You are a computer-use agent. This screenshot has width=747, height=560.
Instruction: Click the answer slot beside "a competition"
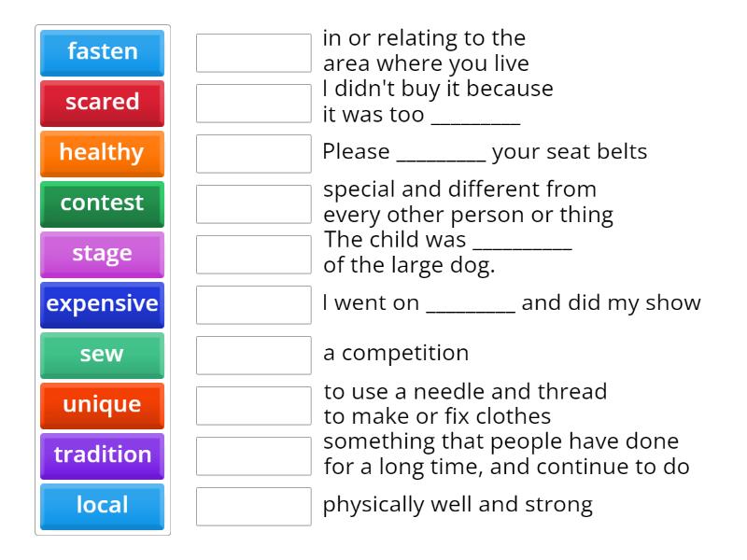tap(253, 356)
